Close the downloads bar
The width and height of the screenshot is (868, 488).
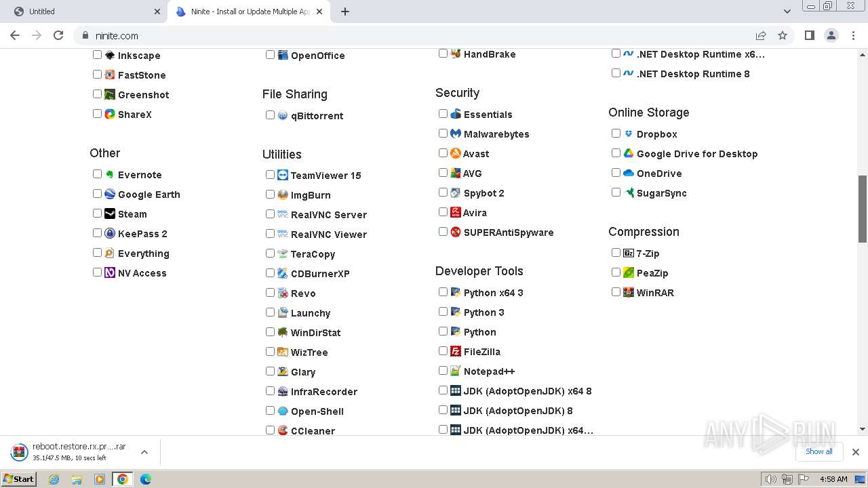point(856,452)
